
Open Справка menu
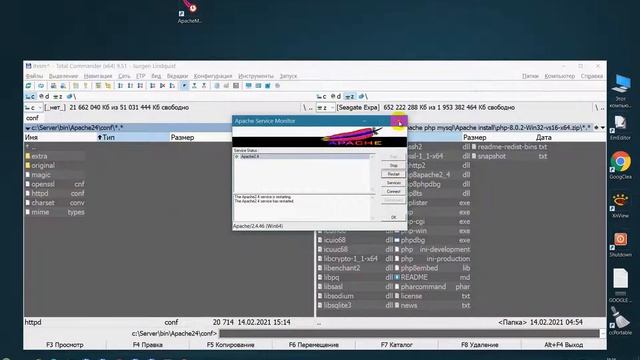click(x=591, y=76)
